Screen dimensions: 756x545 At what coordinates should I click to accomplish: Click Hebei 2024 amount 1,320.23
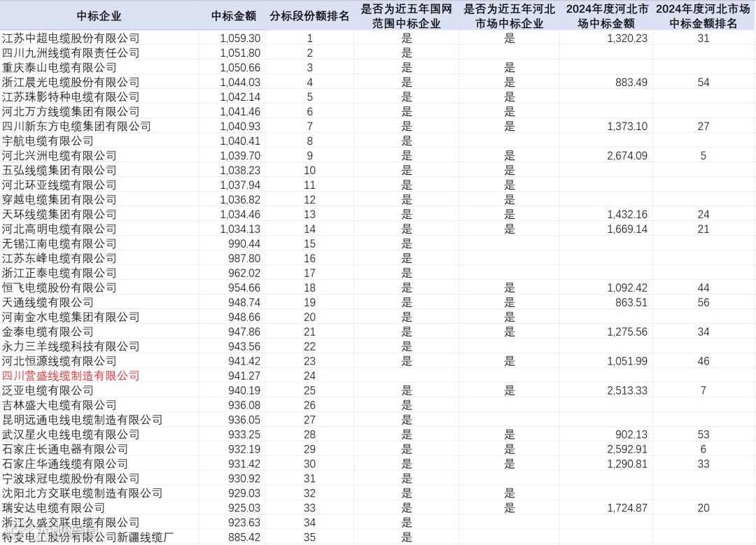point(627,38)
